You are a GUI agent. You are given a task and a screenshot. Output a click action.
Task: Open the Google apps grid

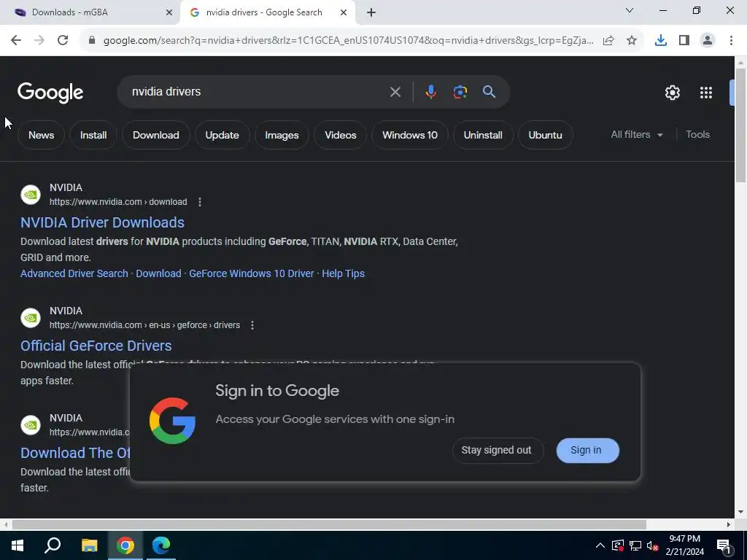(706, 93)
